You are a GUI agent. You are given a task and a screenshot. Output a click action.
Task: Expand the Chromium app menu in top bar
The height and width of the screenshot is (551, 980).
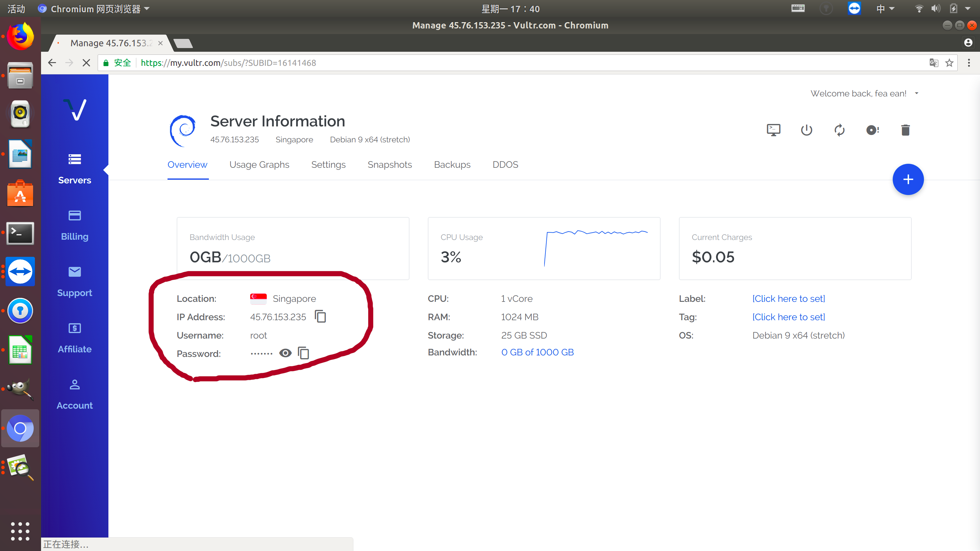pos(94,9)
